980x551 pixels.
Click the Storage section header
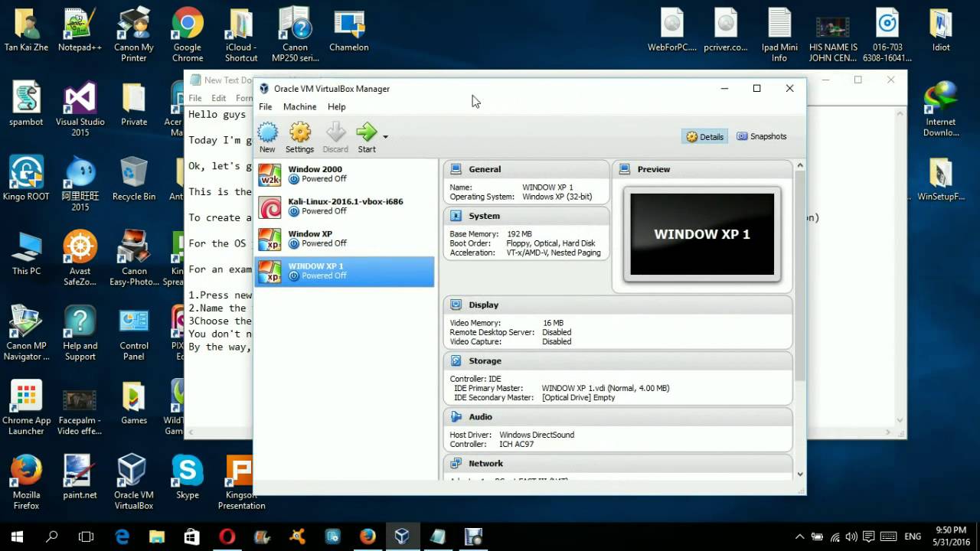click(618, 360)
